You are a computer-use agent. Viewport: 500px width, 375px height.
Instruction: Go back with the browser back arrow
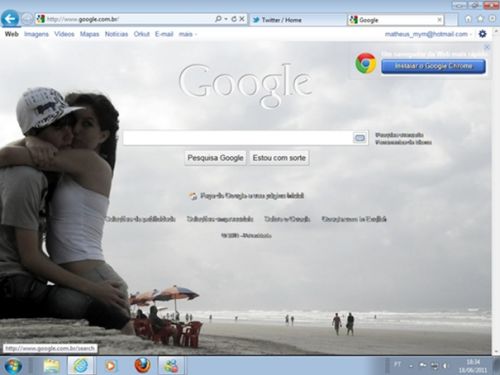click(10, 19)
